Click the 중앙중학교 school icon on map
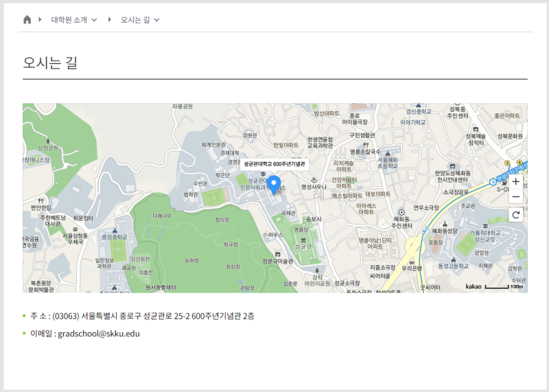 pyautogui.click(x=115, y=231)
